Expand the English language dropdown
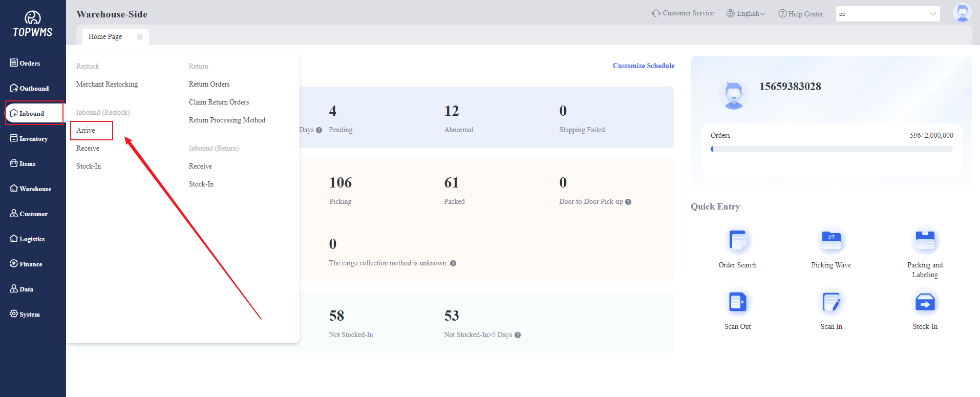Image resolution: width=980 pixels, height=397 pixels. (x=746, y=14)
